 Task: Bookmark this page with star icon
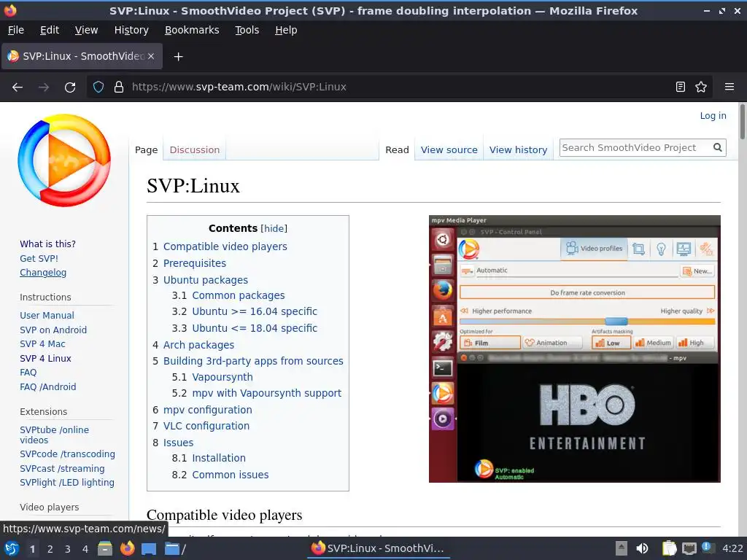701,87
